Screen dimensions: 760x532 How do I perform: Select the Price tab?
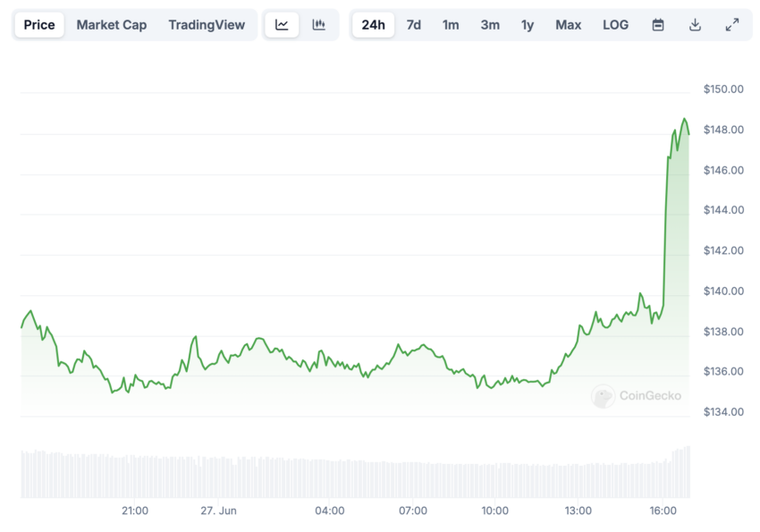tap(39, 25)
